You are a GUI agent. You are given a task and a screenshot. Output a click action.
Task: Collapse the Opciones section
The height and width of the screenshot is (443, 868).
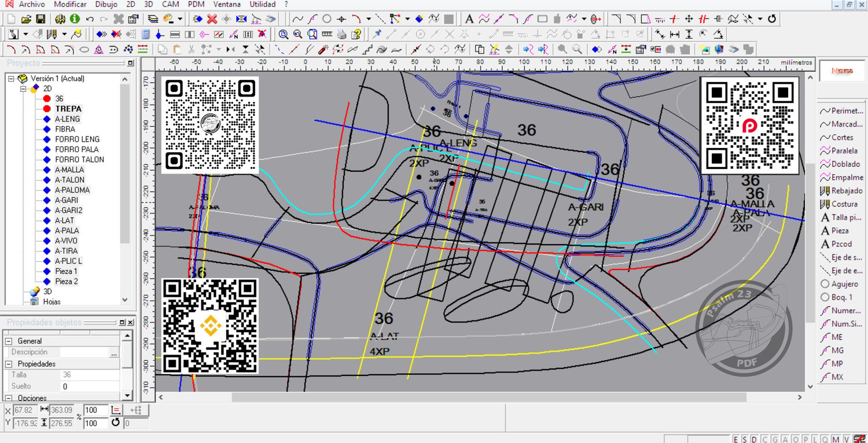pos(9,398)
